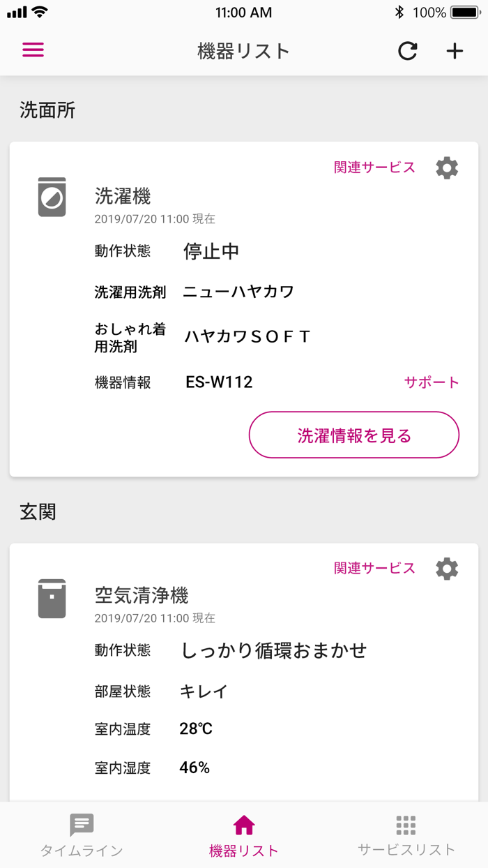
Task: Refresh the device list
Action: [x=407, y=50]
